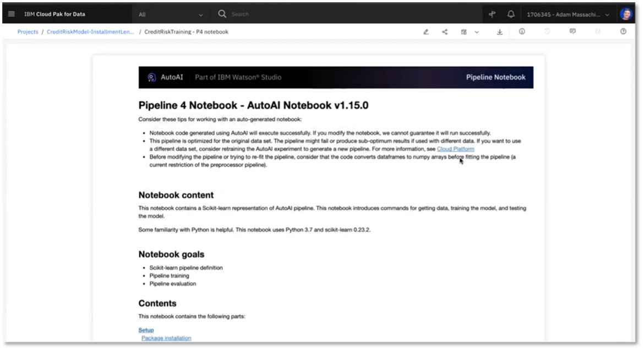Open the CreditRiskModel-InstallmentLen... breadcrumb link

(90, 32)
